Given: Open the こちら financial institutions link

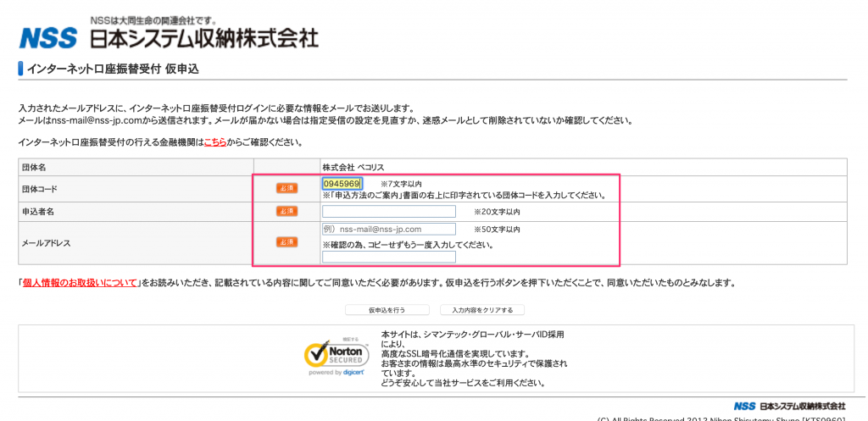Looking at the screenshot, I should click(214, 142).
